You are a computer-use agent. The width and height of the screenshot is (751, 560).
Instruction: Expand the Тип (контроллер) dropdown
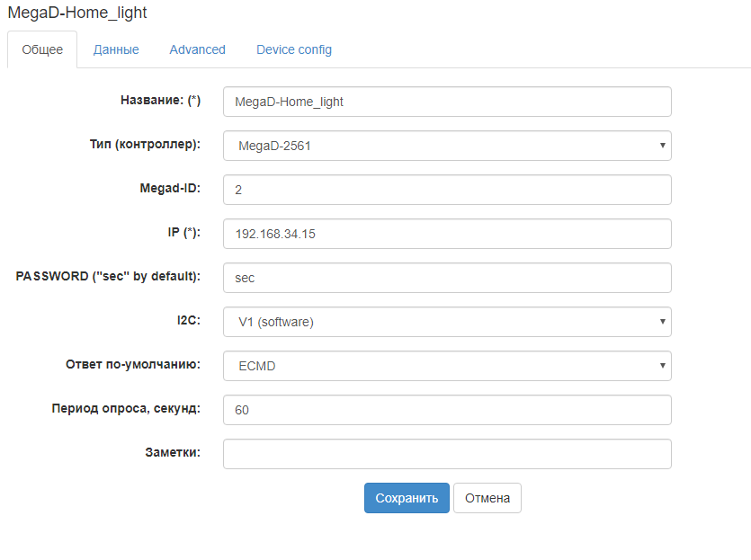[x=447, y=146]
